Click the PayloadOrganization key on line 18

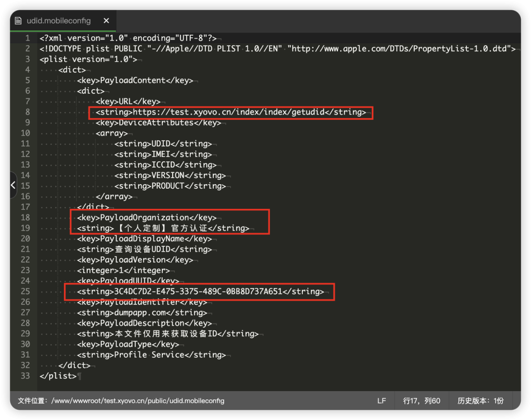(x=144, y=217)
